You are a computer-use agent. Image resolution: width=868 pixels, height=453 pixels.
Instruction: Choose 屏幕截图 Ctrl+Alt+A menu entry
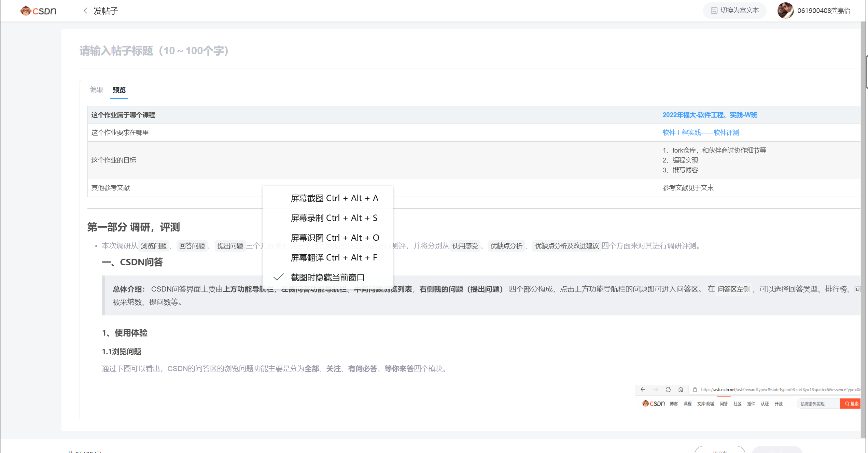(x=334, y=198)
